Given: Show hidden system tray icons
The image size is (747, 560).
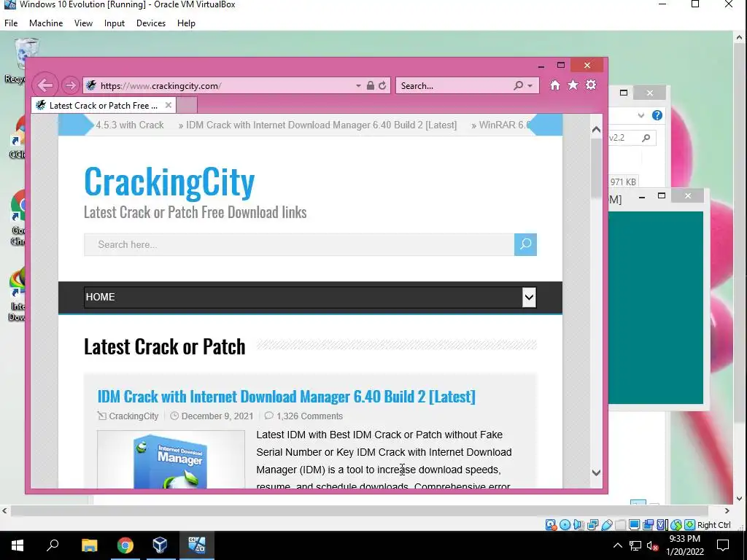Looking at the screenshot, I should 617,545.
